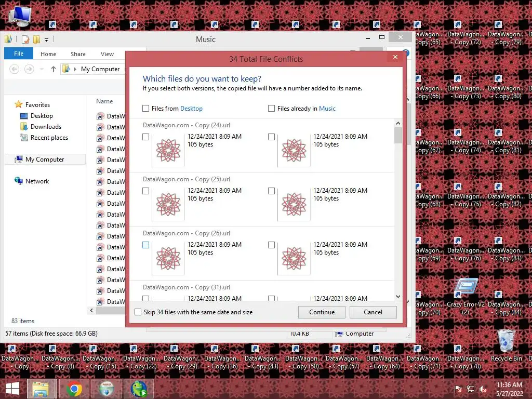This screenshot has width=532, height=399.
Task: Minimize the Music window
Action: tap(367, 37)
